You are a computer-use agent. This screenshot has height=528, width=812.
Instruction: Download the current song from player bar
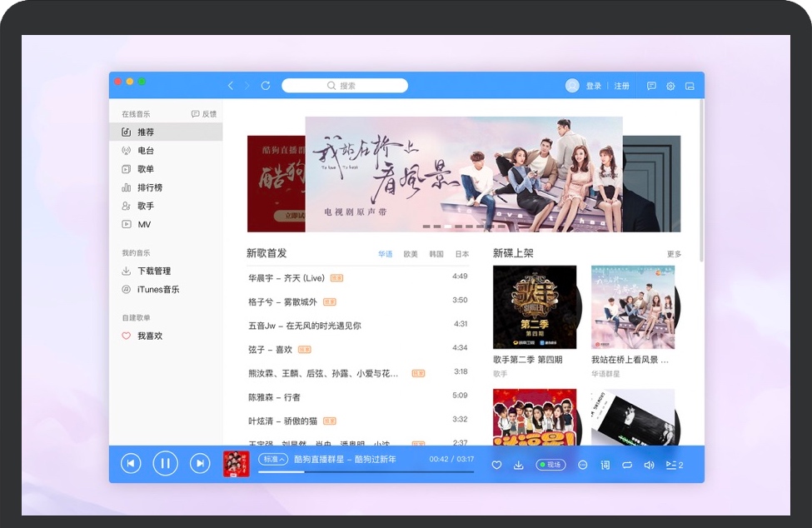coord(518,465)
